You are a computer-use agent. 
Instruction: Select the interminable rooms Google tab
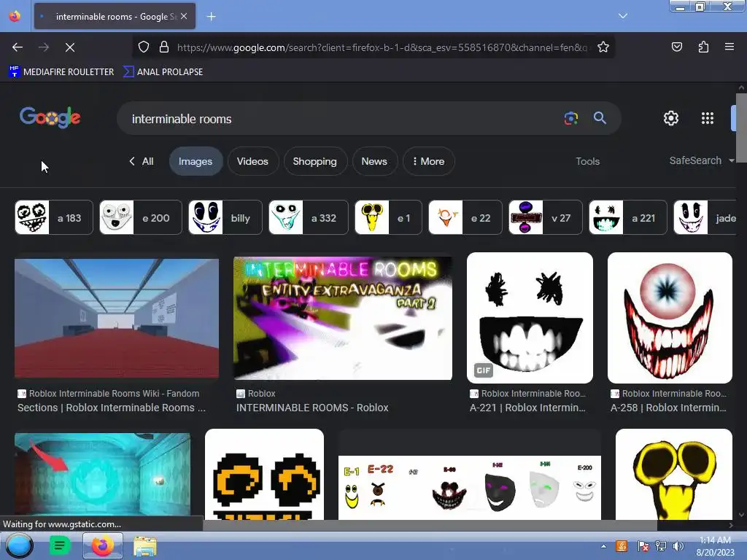(x=115, y=16)
